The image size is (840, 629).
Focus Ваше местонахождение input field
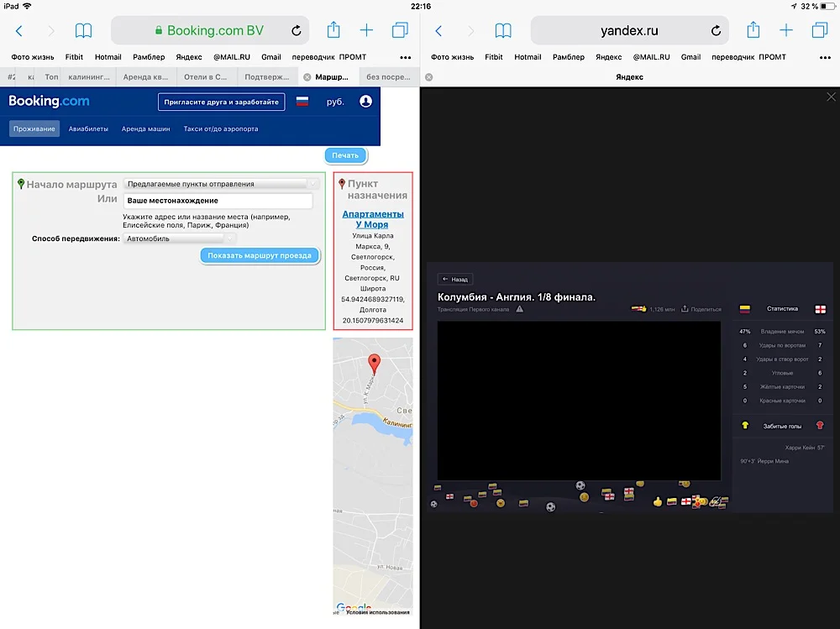click(x=218, y=201)
